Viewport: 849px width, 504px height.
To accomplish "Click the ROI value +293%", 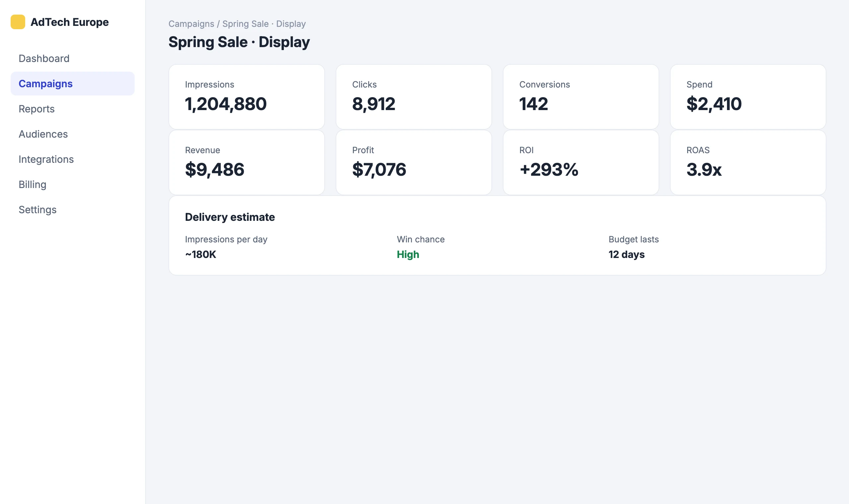I will click(x=549, y=169).
